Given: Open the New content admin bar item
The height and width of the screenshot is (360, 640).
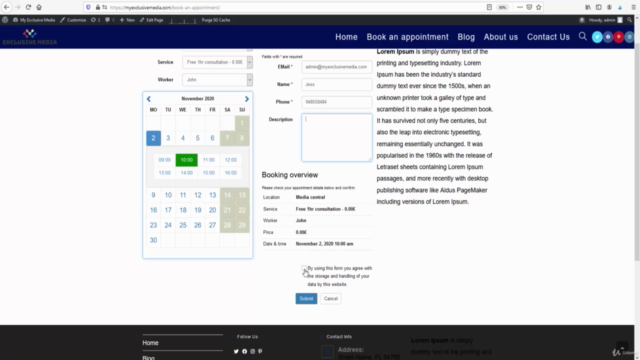Looking at the screenshot, I should coord(127,20).
